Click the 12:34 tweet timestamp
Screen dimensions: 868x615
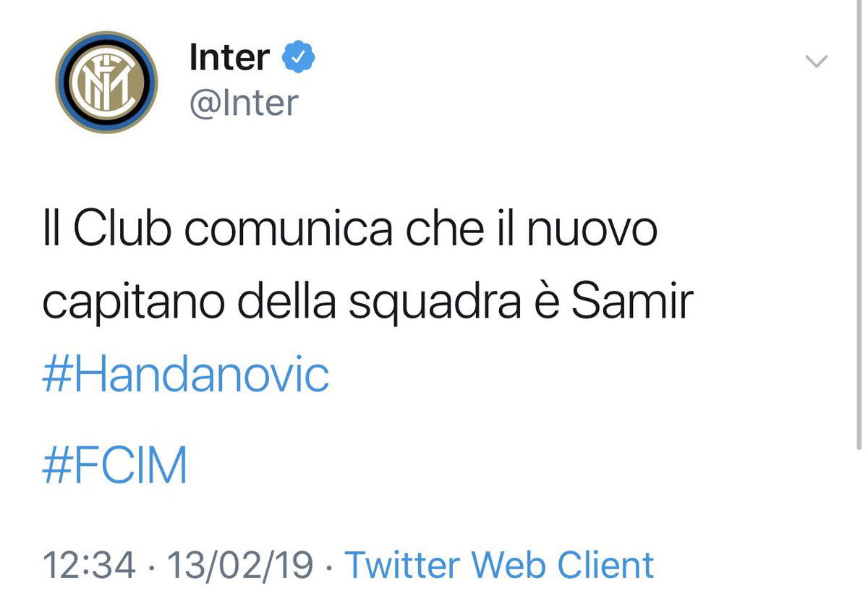90,565
